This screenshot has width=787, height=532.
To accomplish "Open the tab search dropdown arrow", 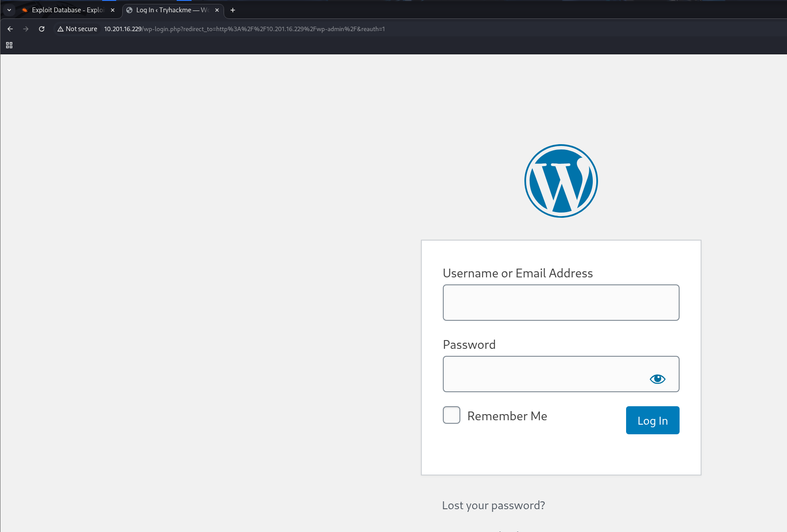I will click(x=9, y=10).
